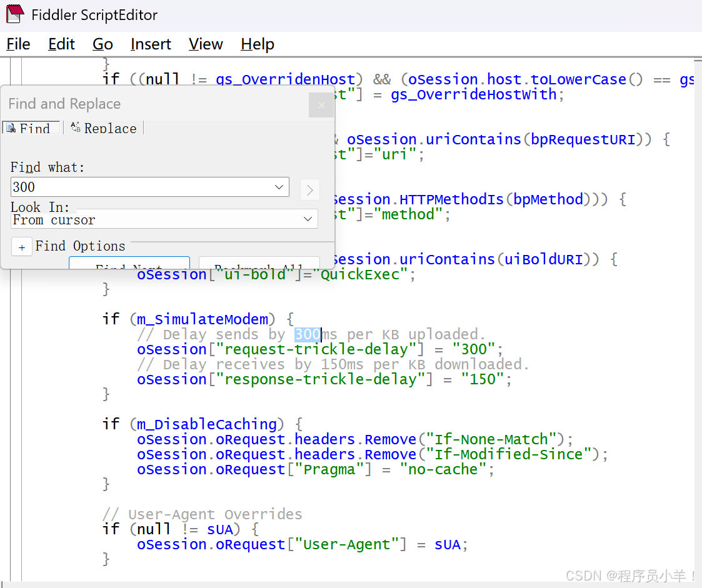
Task: Open the Edit menu
Action: coord(61,44)
